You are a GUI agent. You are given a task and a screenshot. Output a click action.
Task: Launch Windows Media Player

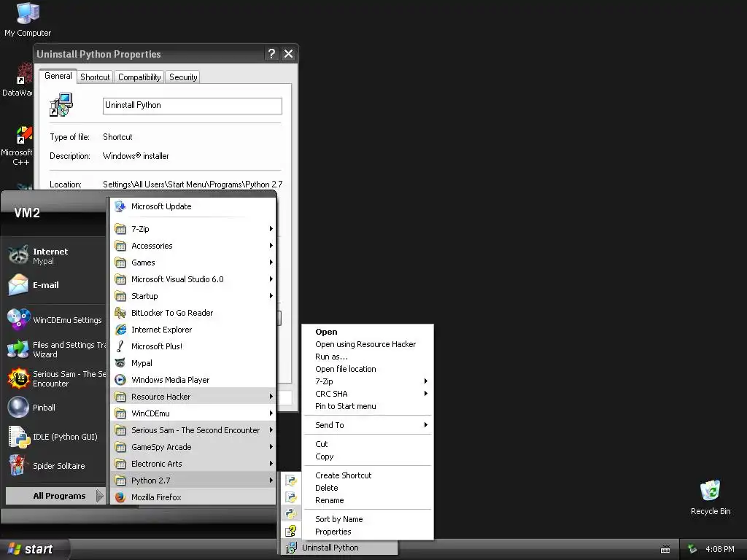[193, 380]
